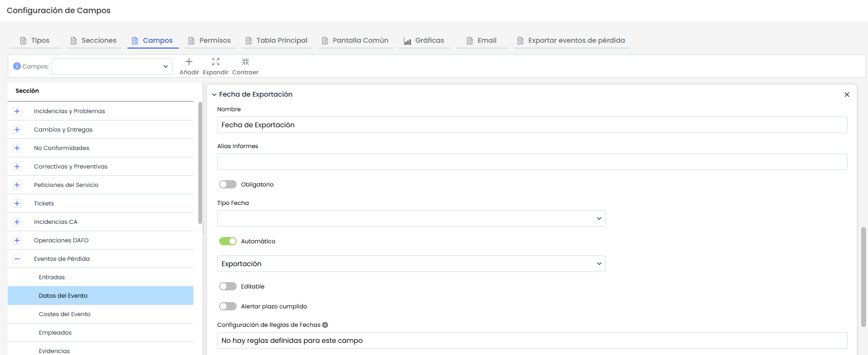This screenshot has width=868, height=355.
Task: Click the info icon beside Campos label
Action: [x=17, y=66]
